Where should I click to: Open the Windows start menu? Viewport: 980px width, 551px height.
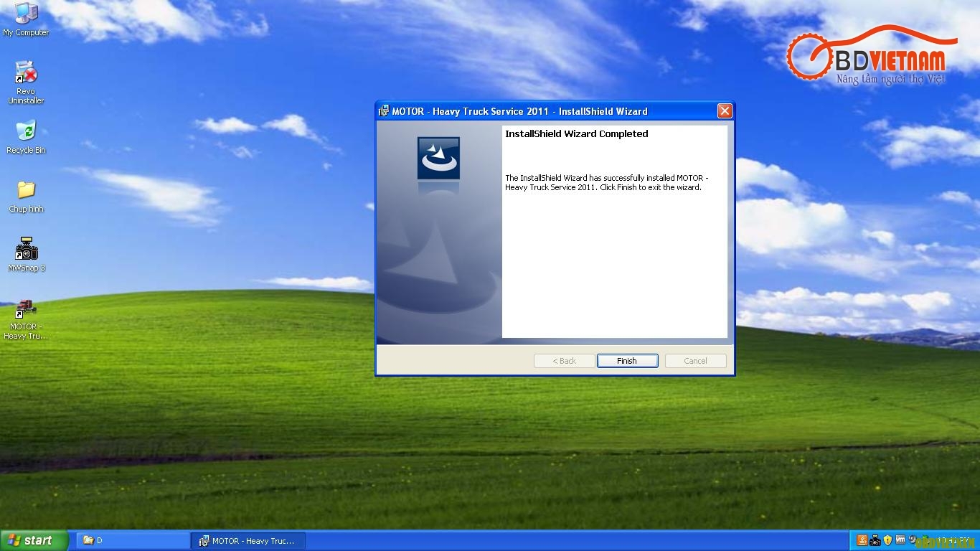pos(34,540)
